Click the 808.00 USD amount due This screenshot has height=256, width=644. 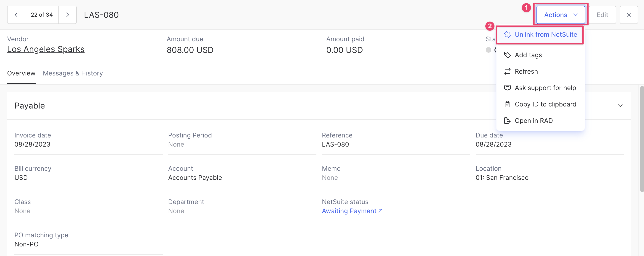coord(190,50)
